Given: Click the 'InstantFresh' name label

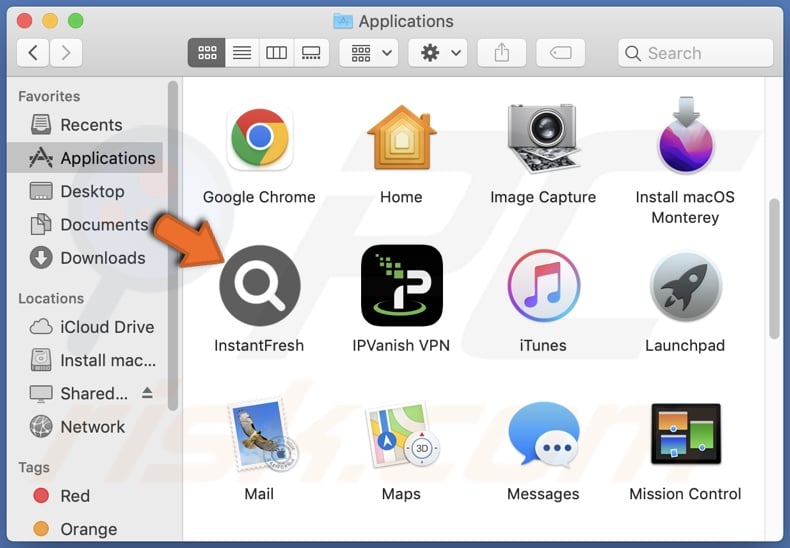Looking at the screenshot, I should click(x=259, y=346).
